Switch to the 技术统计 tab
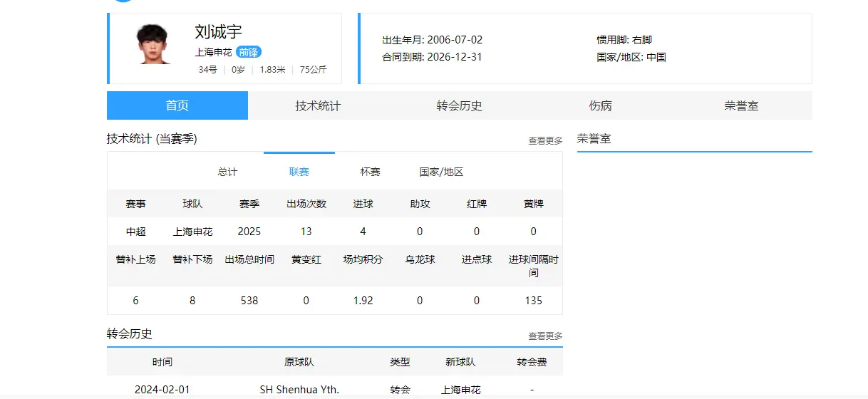Screen dimensions: 868x399 pos(318,105)
